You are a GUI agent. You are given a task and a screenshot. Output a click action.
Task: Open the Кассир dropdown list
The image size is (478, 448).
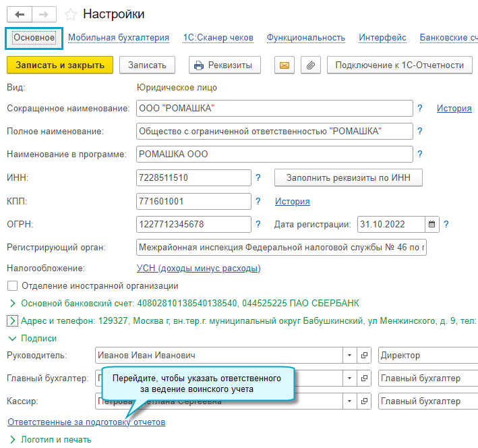point(350,401)
